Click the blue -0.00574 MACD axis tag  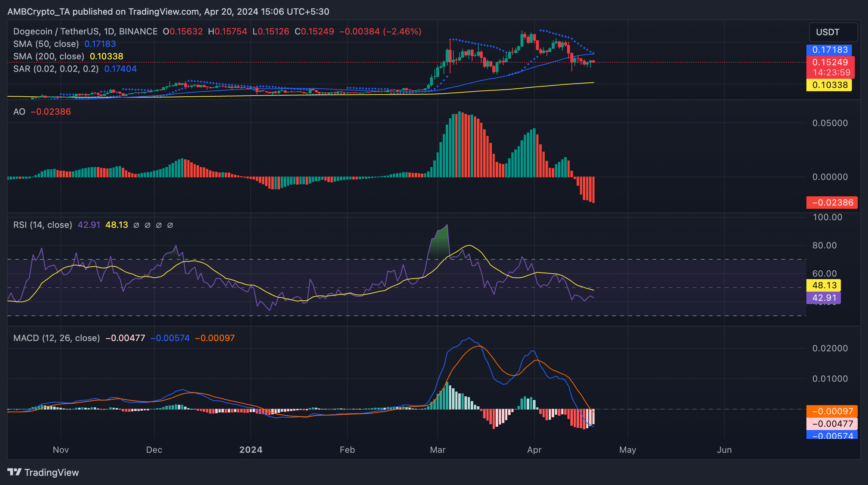832,435
